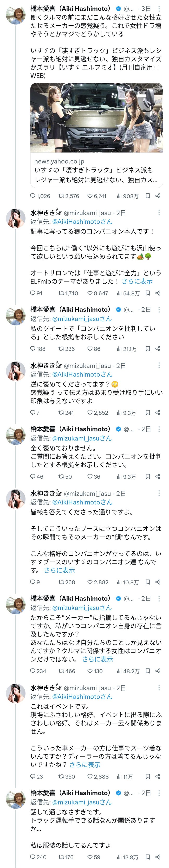Bookmark the tweet with 21.1万 views
This screenshot has width=169, height=868.
(x=147, y=349)
